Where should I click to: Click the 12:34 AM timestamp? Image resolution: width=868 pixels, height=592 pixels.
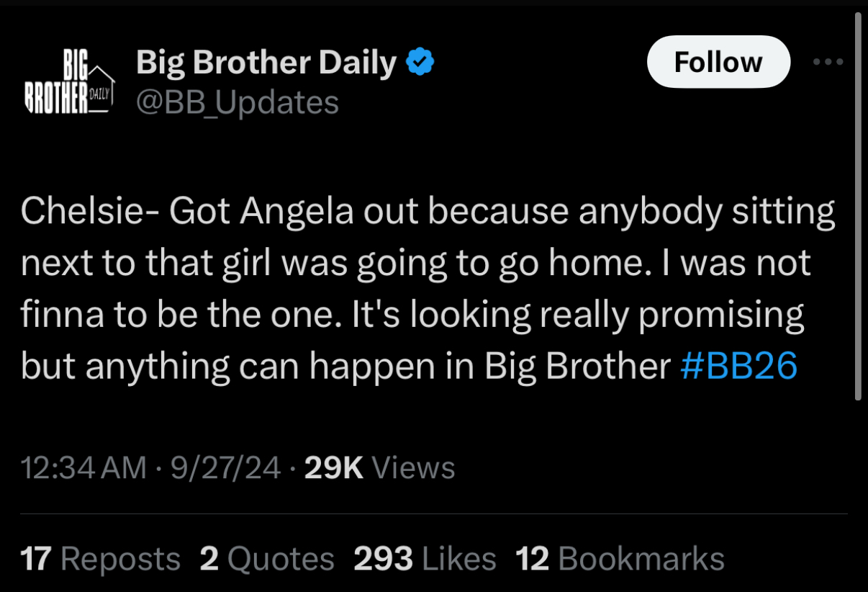pos(83,468)
